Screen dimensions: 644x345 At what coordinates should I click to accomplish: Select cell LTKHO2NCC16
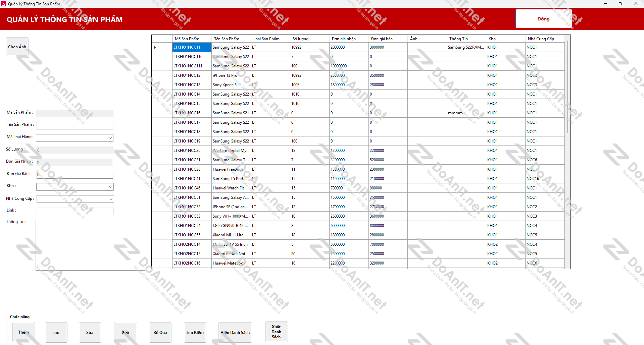192,263
